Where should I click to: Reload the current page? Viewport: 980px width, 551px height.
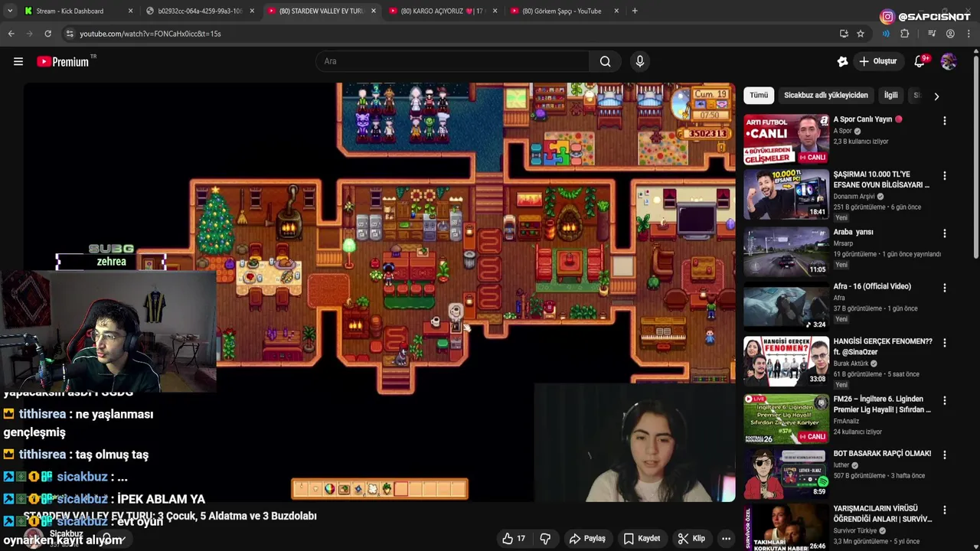47,34
